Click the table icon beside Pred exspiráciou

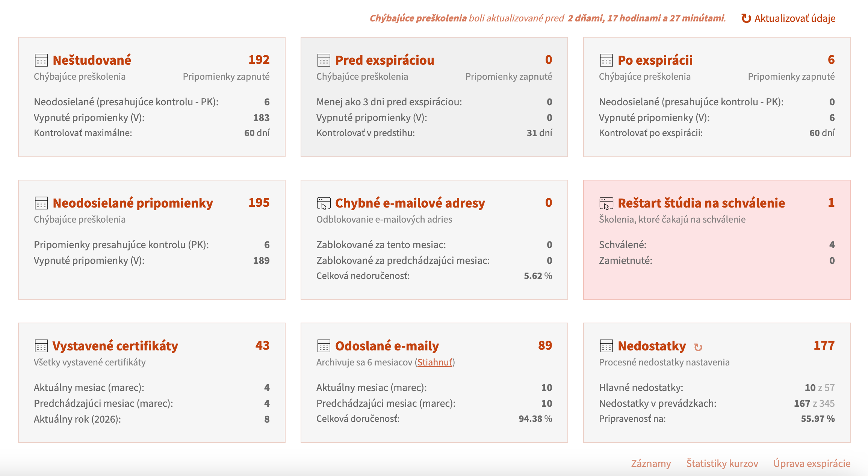324,60
